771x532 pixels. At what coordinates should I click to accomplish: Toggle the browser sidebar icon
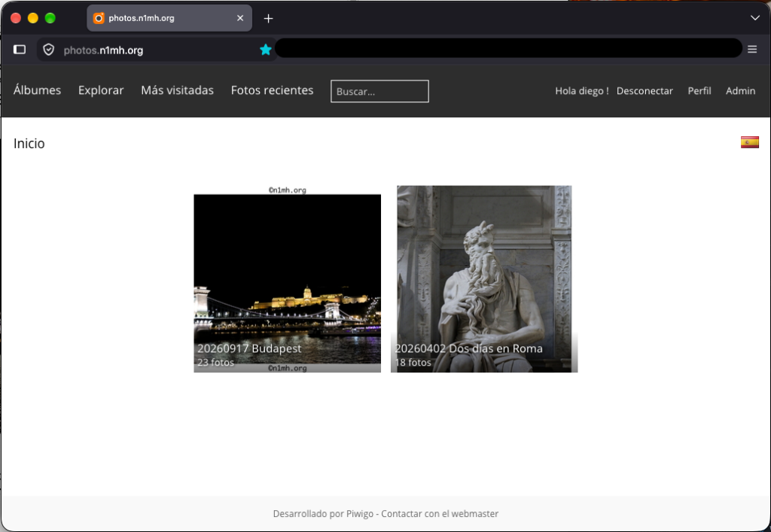[20, 50]
